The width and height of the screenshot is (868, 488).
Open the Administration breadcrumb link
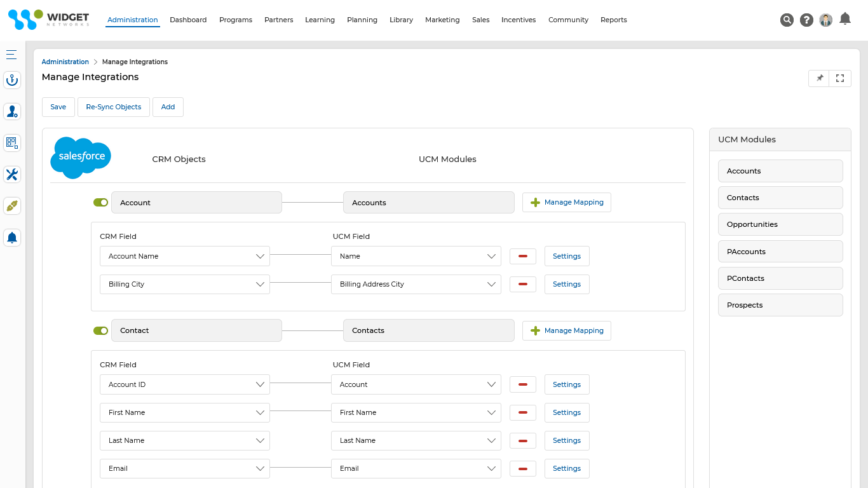[x=65, y=62]
